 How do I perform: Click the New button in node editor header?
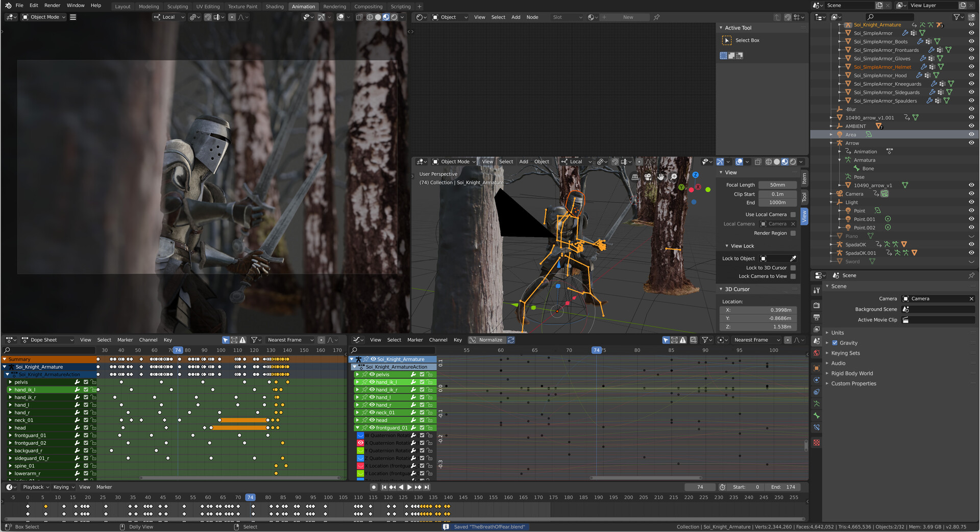click(628, 17)
